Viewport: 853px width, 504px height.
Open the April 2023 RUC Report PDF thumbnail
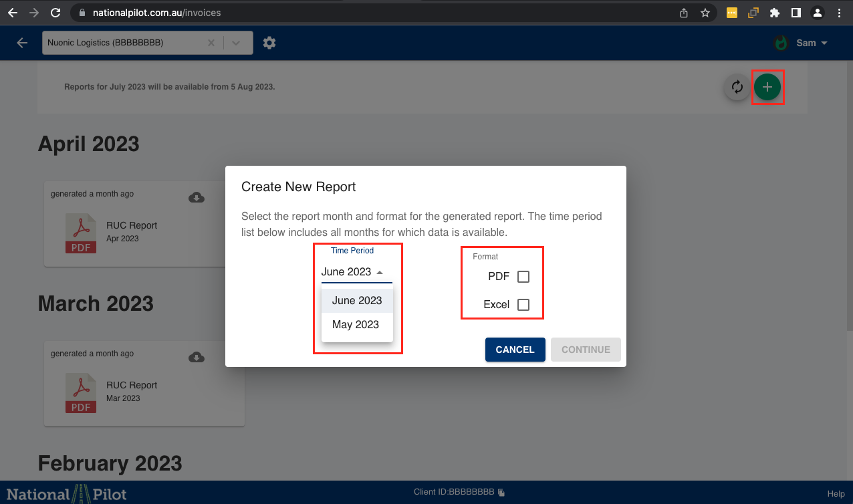click(81, 233)
